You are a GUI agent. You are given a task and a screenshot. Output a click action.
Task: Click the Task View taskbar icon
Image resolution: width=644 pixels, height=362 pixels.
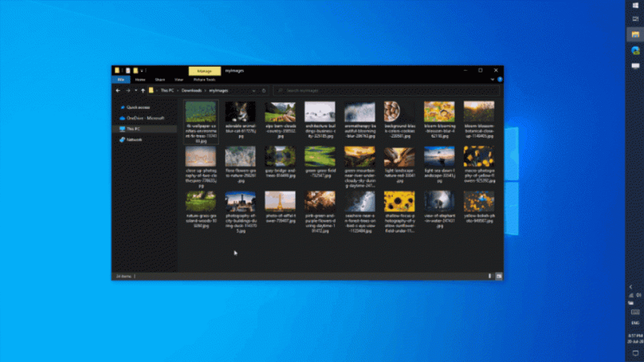click(x=635, y=19)
